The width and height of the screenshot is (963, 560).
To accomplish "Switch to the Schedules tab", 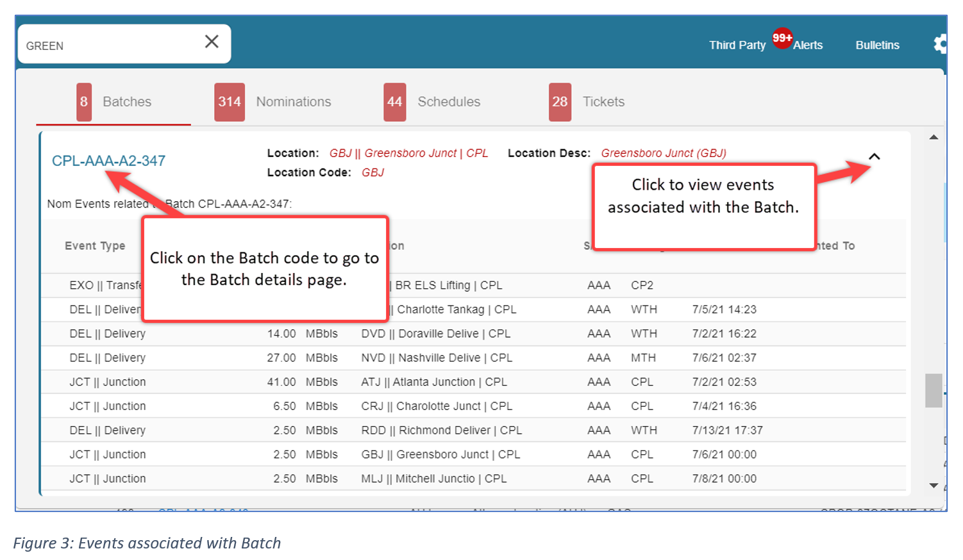I will (449, 102).
